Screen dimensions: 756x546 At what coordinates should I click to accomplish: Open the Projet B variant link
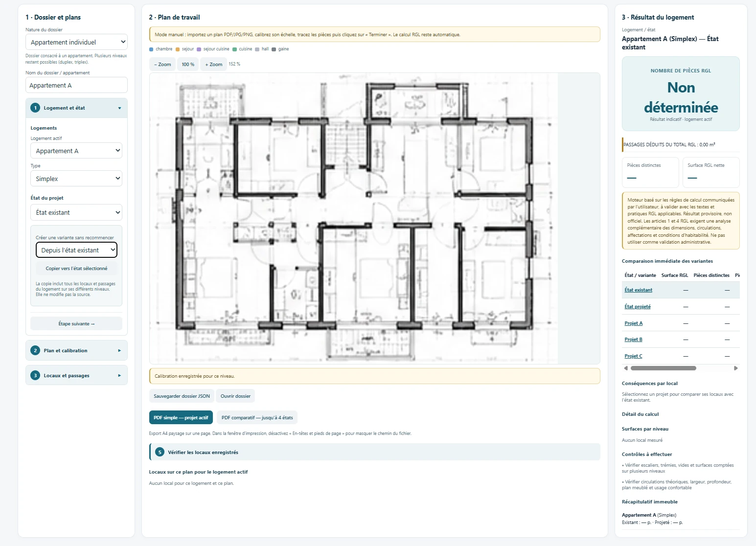[633, 339]
